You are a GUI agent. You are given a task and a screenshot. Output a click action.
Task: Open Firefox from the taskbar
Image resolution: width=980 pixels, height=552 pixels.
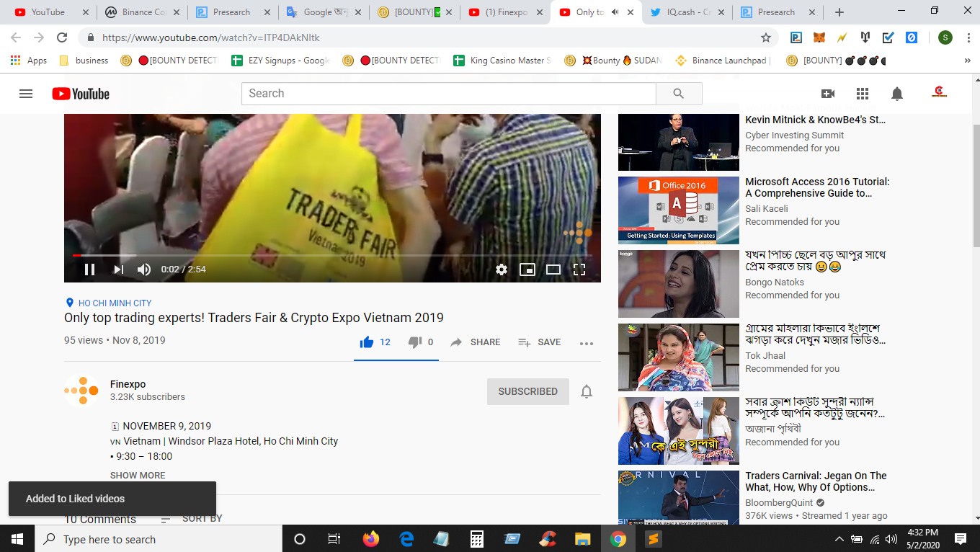[x=371, y=539]
